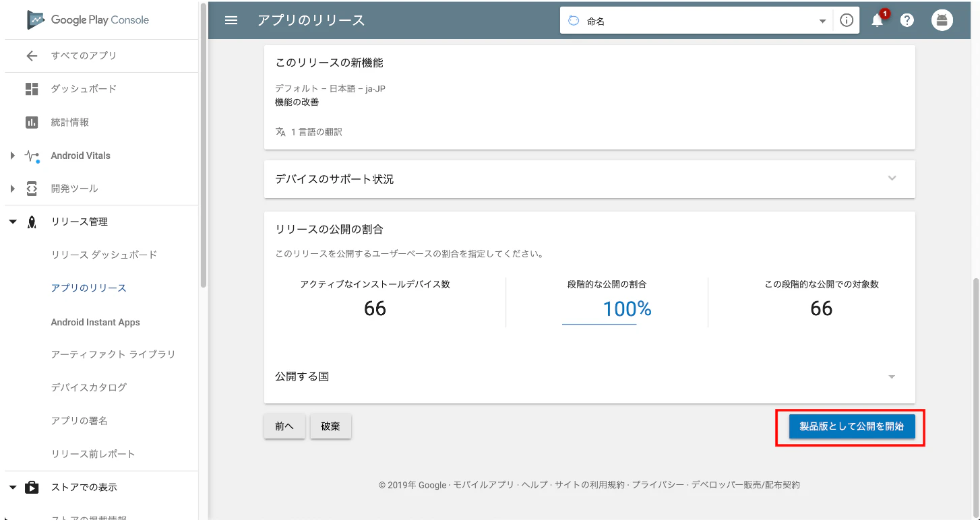Viewport: 980px width, 524px height.
Task: Click the back arrow beside すべてのアプリ
Action: click(x=32, y=56)
